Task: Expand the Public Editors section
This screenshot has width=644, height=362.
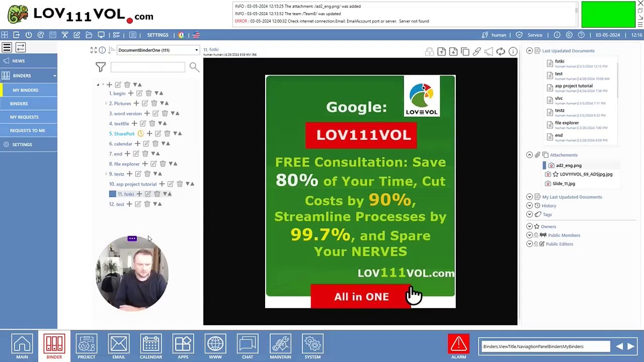Action: (x=529, y=244)
